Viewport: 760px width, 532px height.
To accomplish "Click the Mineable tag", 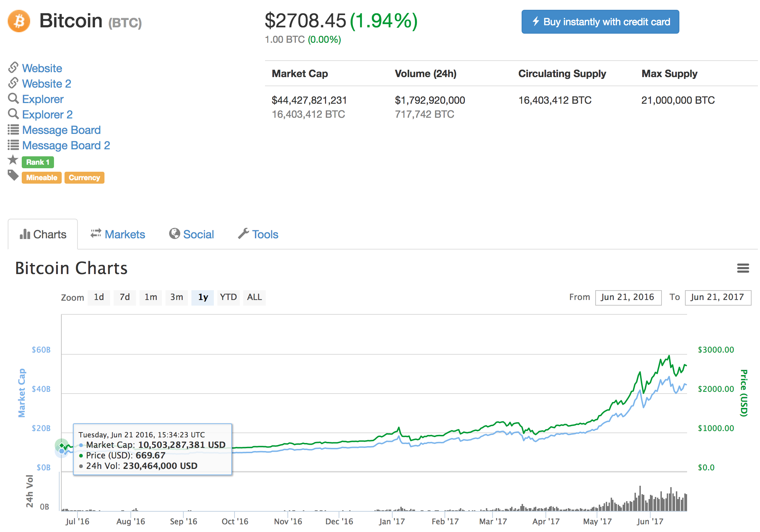I will (41, 177).
